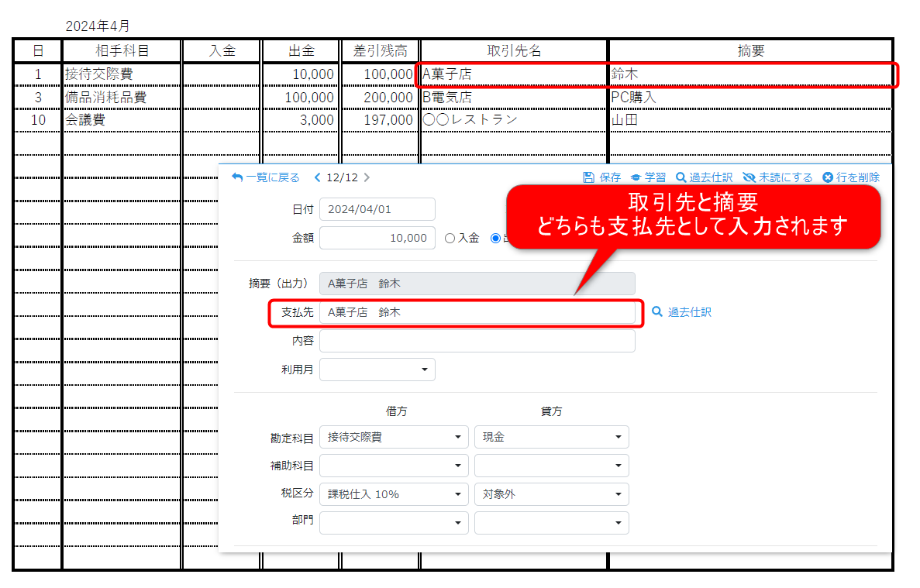Open the debit 勘定科目 dropdown showing 接待交際費
The width and height of the screenshot is (920, 588).
coord(394,437)
